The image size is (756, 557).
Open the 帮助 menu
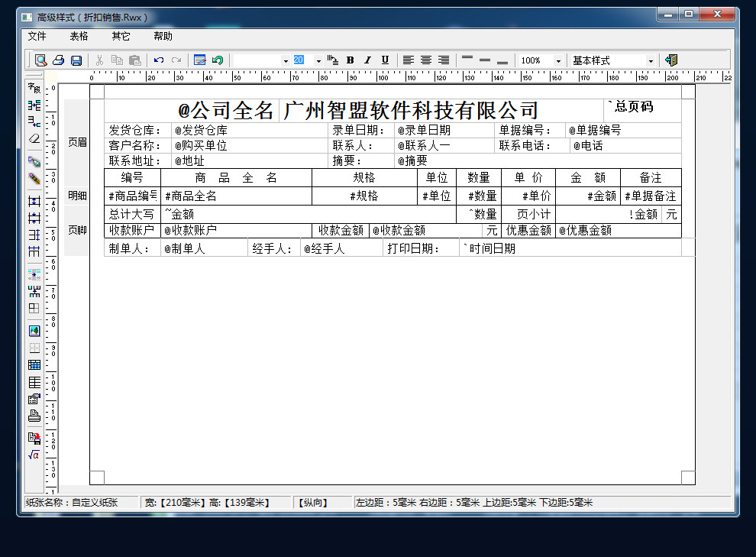(x=163, y=36)
